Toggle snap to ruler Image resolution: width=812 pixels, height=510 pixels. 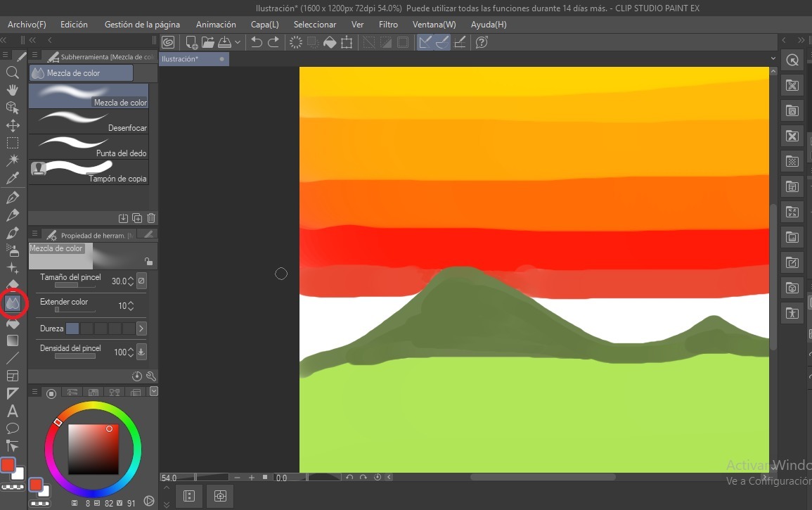pos(425,42)
